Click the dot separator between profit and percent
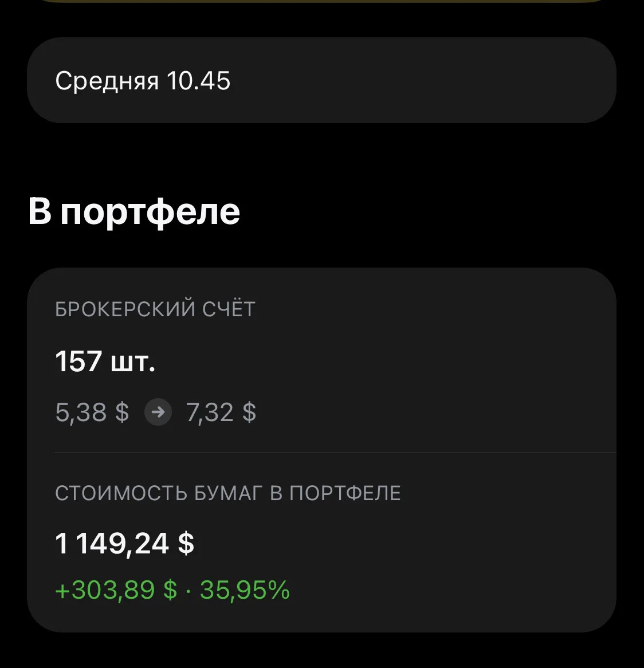Screen dimensions: 644x668 click(x=189, y=591)
